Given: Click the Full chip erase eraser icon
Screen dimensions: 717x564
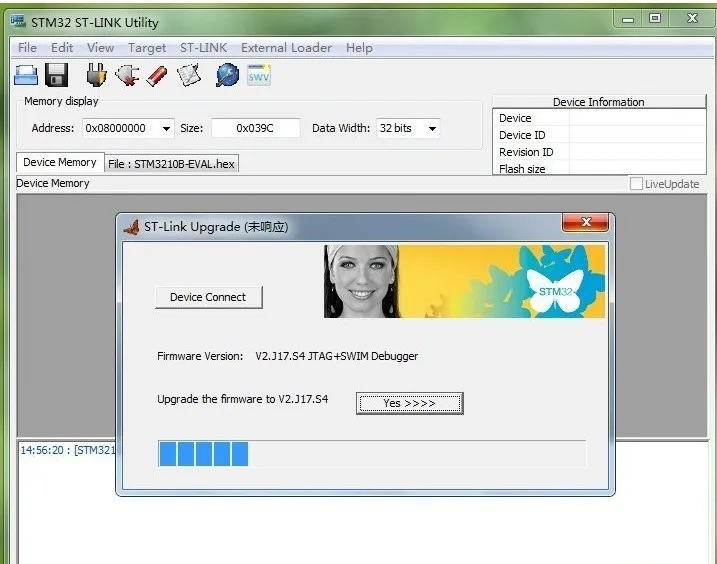Looking at the screenshot, I should point(157,75).
